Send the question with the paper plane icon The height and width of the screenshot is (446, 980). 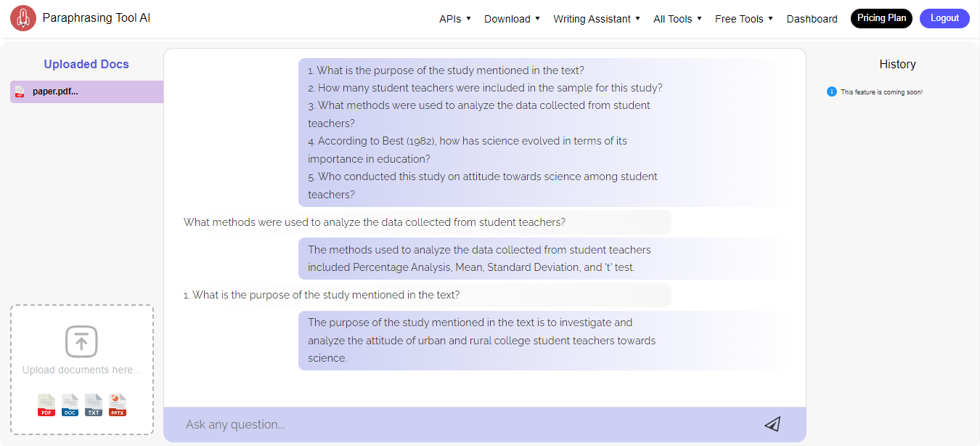click(772, 424)
